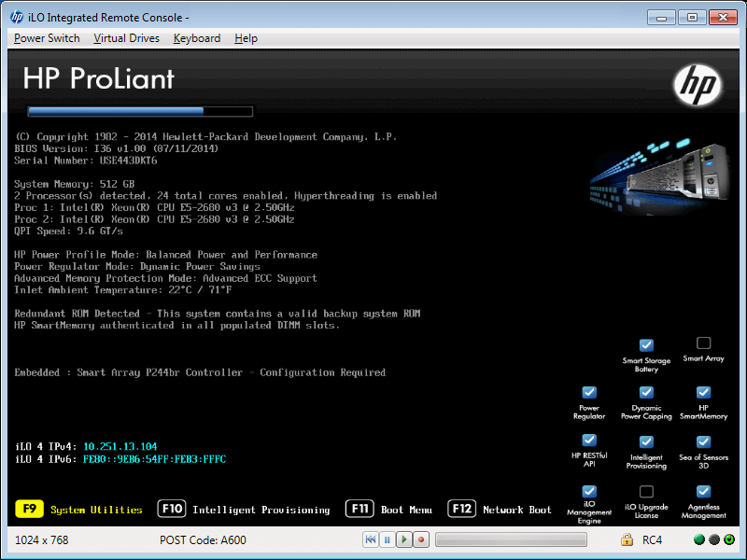Image resolution: width=747 pixels, height=560 pixels.
Task: Click the Agentless Management checkbox
Action: (704, 491)
